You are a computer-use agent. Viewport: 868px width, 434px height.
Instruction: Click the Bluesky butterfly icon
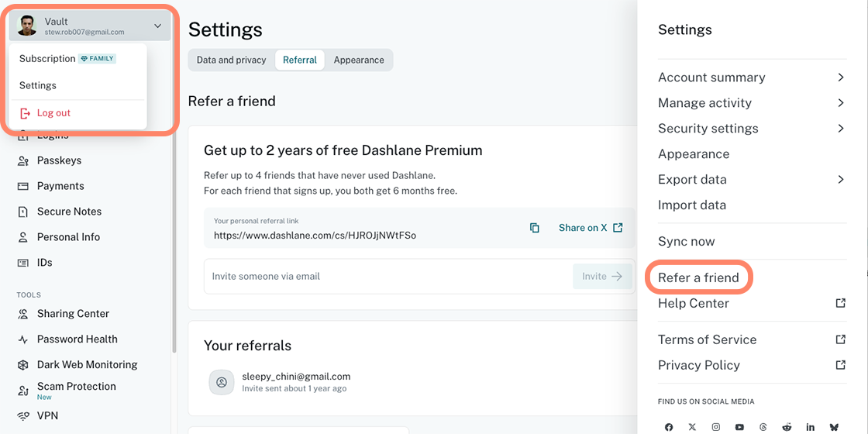[x=834, y=427]
